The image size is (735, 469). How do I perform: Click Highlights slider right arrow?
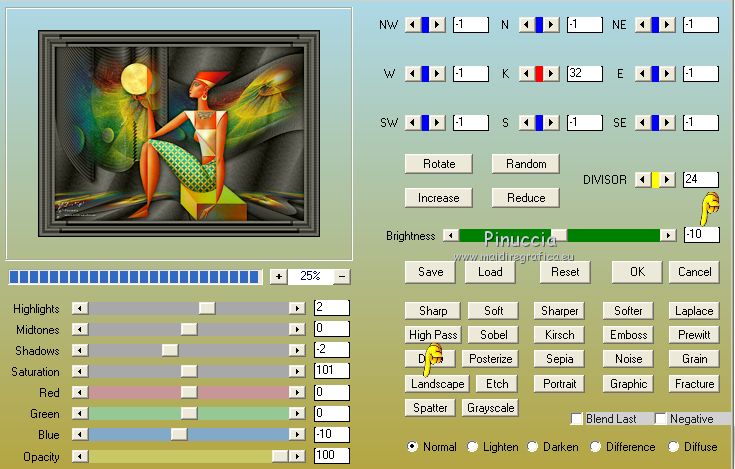[297, 308]
